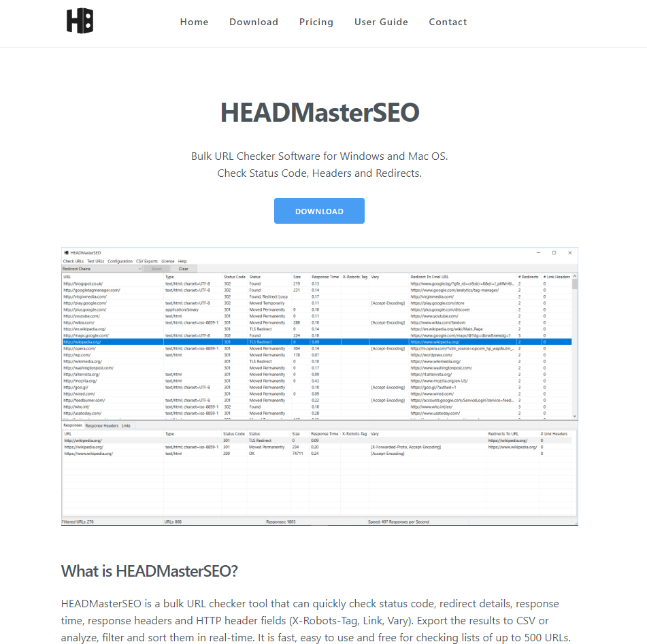The height and width of the screenshot is (644, 647).
Task: Click the HEADMasterSEO logo icon
Action: (x=80, y=20)
